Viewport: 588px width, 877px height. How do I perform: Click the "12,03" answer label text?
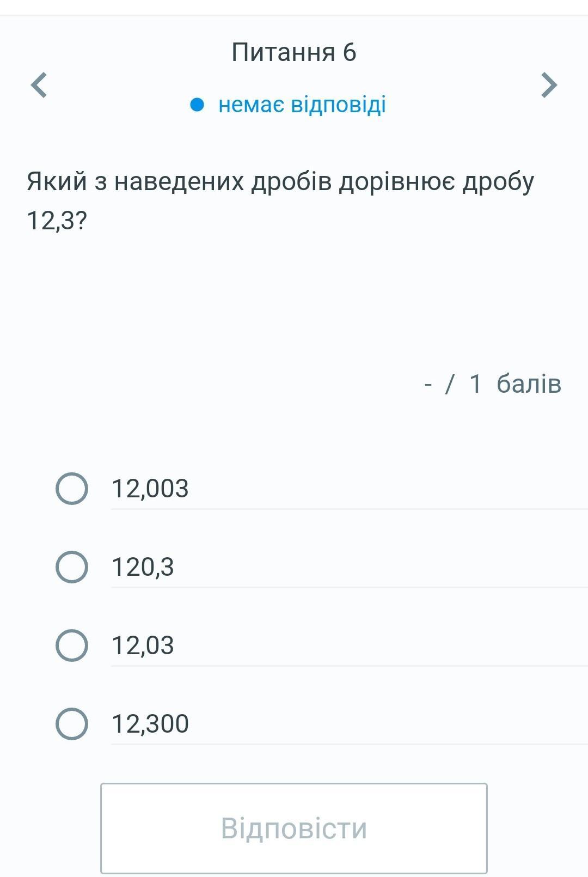coord(143,645)
